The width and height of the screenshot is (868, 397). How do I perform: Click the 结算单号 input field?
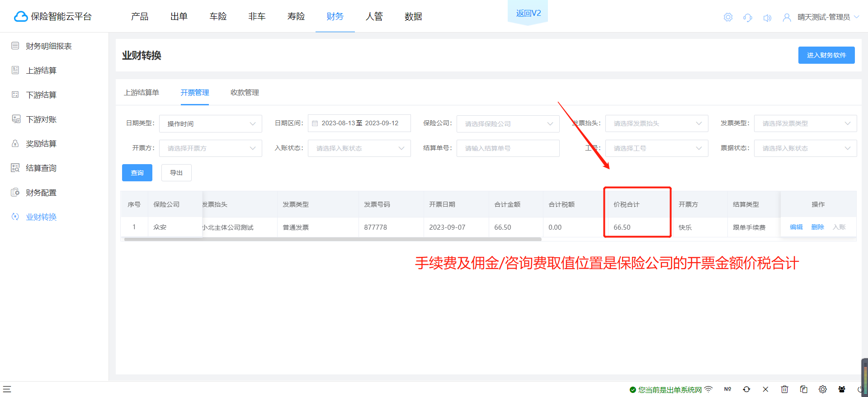508,148
